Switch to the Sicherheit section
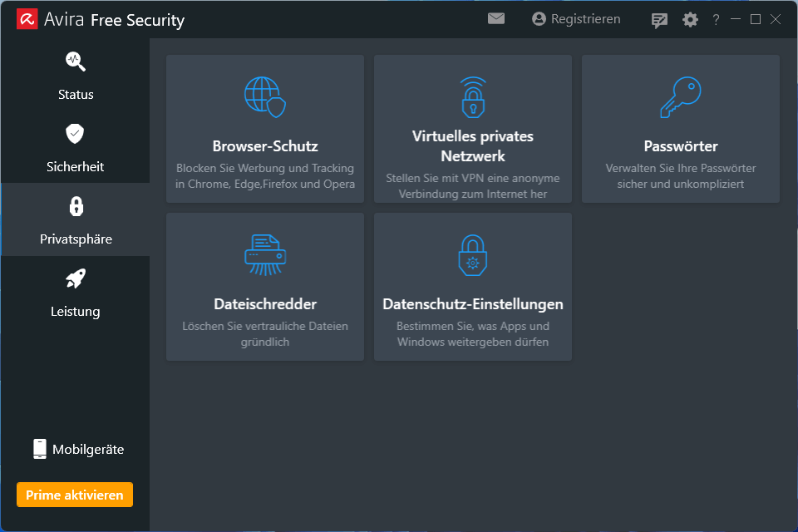Screen dimensions: 798x532 [x=76, y=148]
